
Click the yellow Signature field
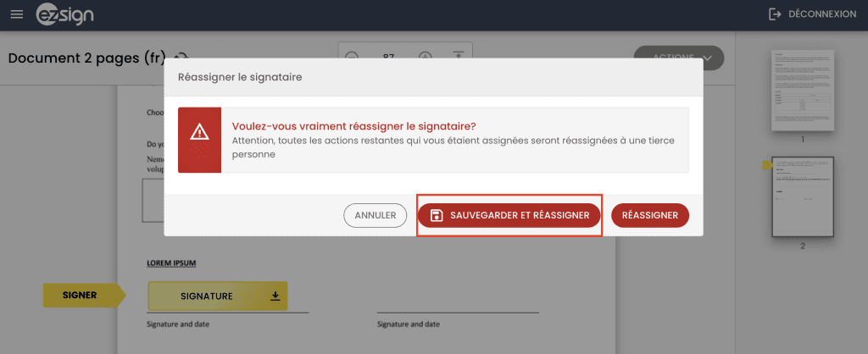click(208, 296)
